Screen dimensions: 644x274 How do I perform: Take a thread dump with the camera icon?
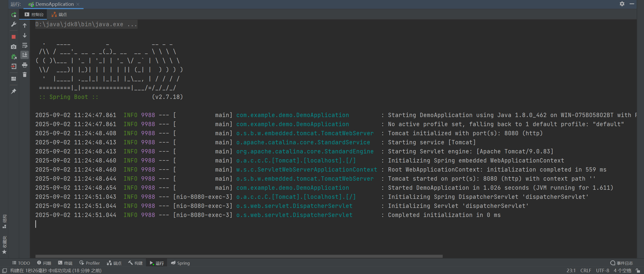tap(14, 47)
